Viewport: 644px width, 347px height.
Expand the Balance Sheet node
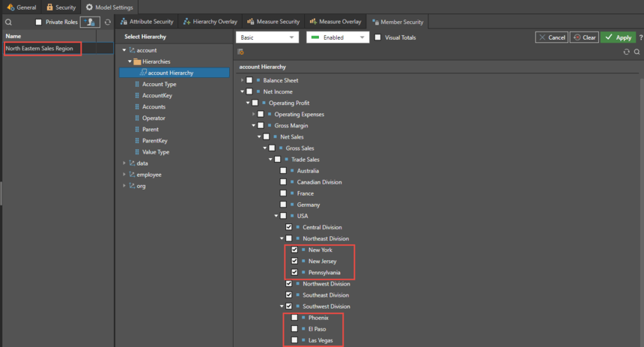click(x=242, y=80)
